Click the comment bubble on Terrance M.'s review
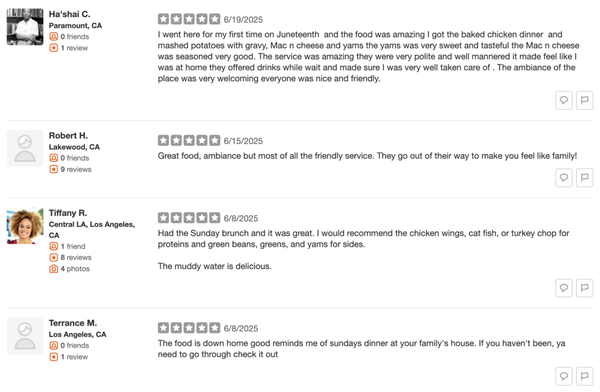 coord(564,376)
